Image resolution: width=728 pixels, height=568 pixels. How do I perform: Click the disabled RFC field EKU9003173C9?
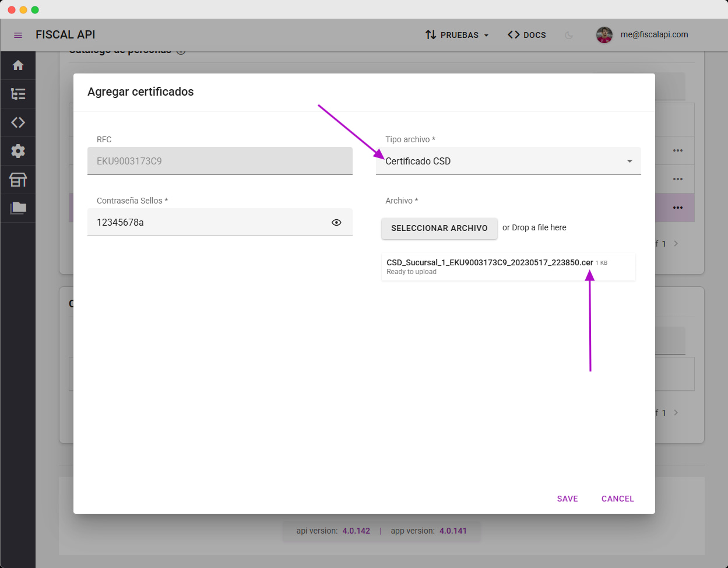point(220,161)
